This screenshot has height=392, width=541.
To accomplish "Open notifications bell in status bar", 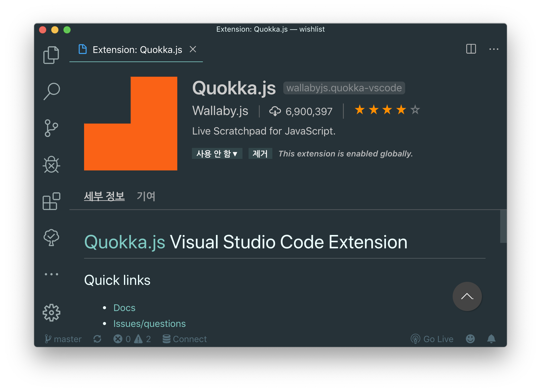I will point(491,339).
